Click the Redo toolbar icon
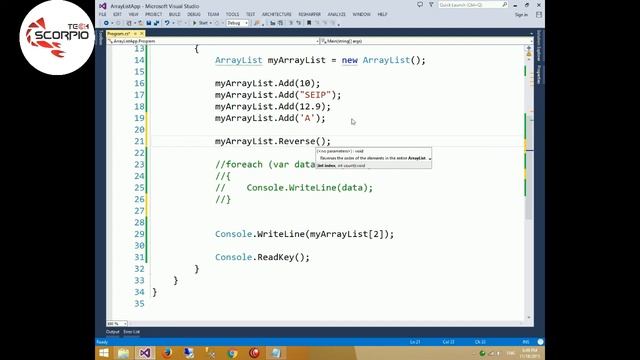 (179, 23)
